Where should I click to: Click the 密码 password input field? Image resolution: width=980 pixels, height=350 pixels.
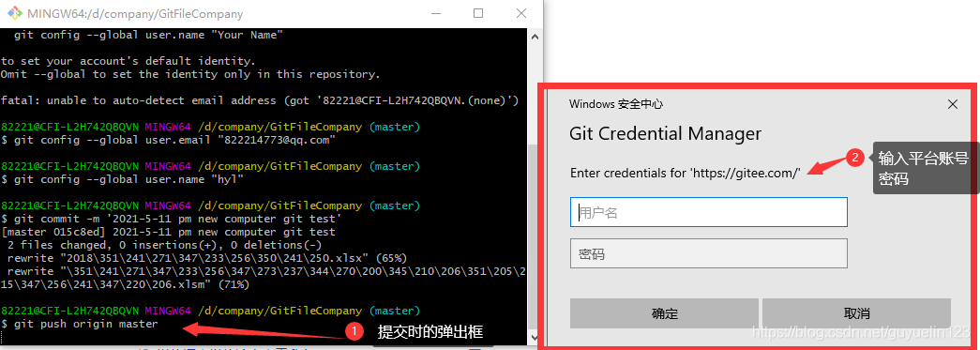click(709, 253)
